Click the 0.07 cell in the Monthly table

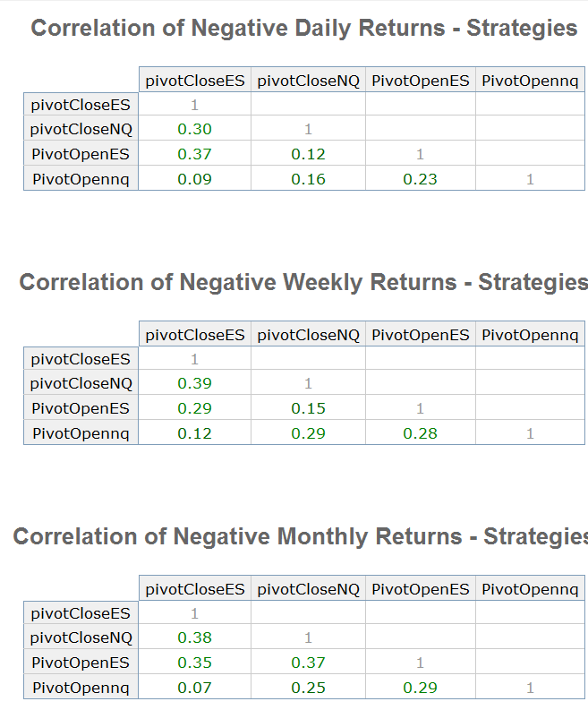coord(194,689)
